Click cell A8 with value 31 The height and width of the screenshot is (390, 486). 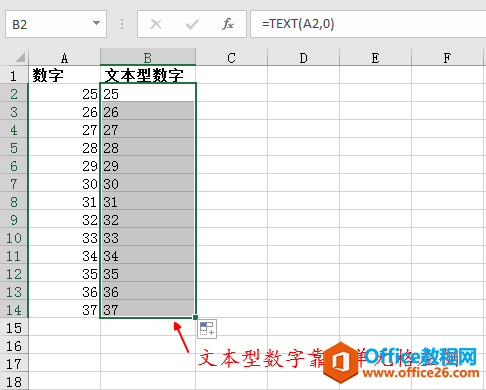pos(64,201)
